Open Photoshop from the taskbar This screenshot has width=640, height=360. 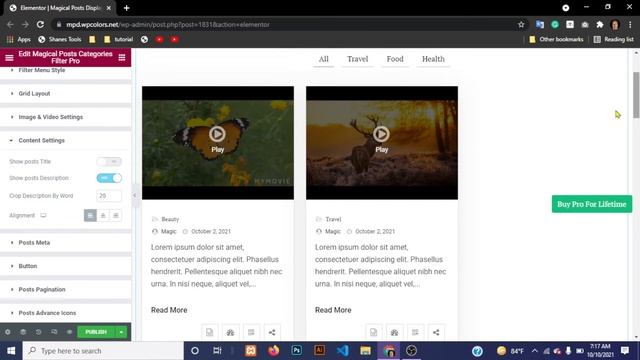point(297,351)
